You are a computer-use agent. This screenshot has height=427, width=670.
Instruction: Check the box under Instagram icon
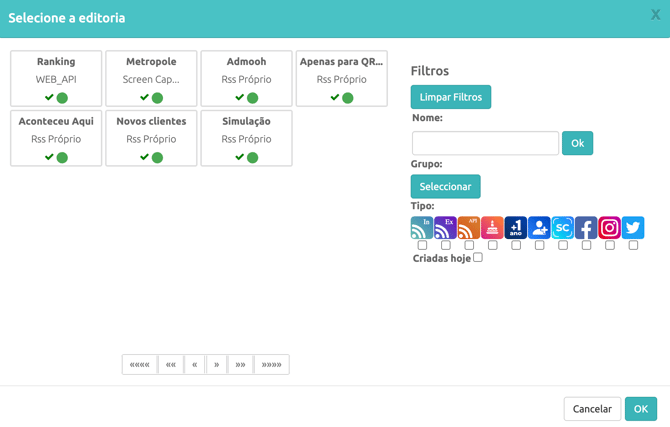(x=610, y=245)
